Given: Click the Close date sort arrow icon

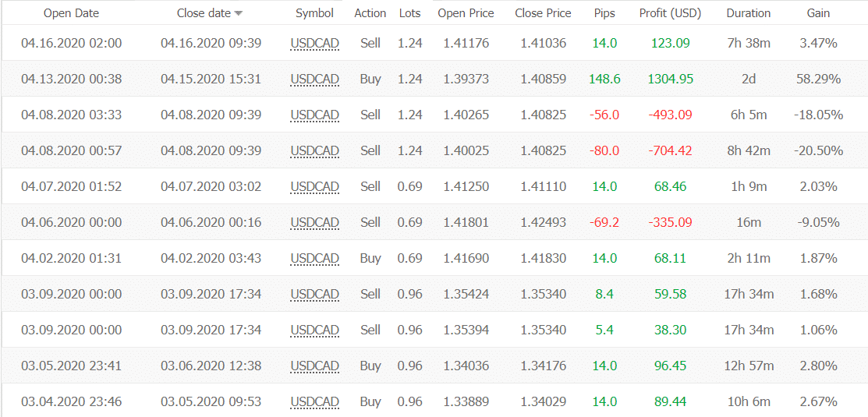Looking at the screenshot, I should click(x=239, y=14).
